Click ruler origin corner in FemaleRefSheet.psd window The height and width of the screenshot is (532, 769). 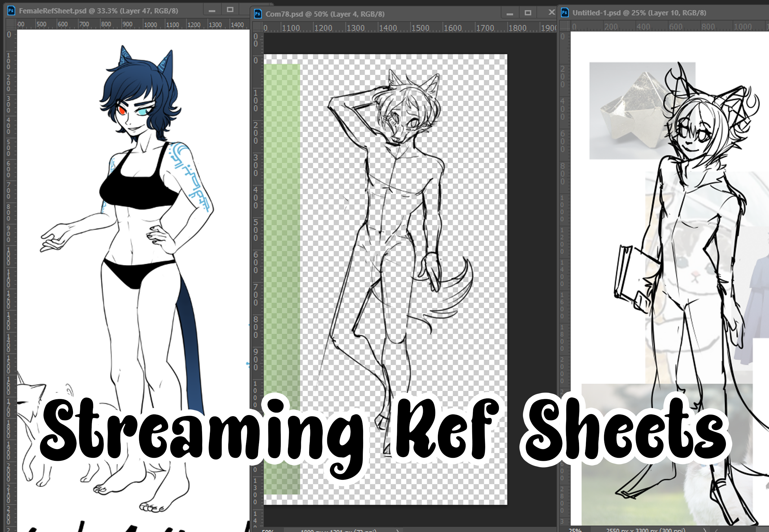pyautogui.click(x=11, y=24)
